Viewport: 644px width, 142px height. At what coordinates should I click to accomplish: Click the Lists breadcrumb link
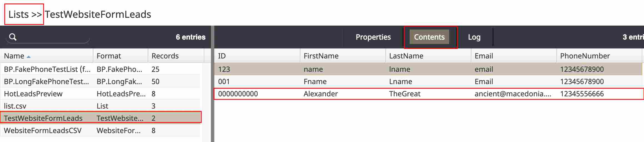19,14
